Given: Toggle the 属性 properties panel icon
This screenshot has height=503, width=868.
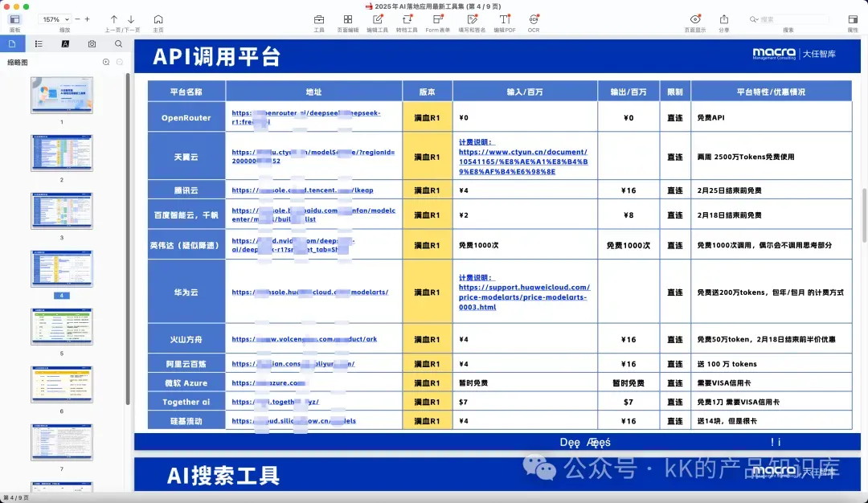Looking at the screenshot, I should [x=853, y=19].
